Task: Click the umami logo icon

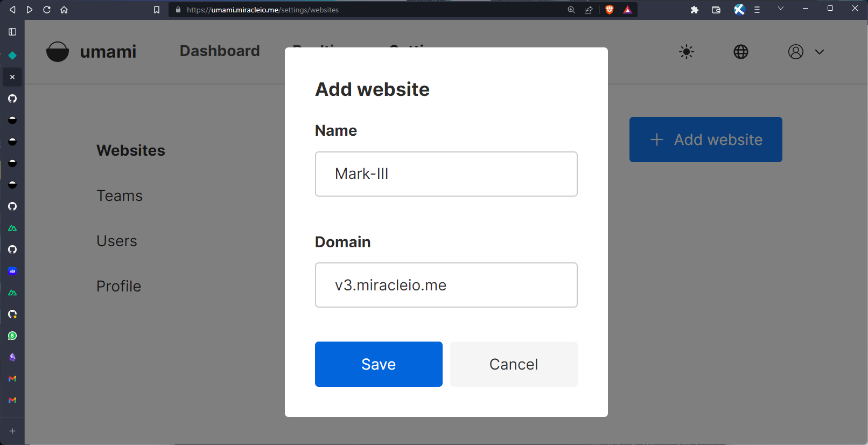Action: (58, 52)
